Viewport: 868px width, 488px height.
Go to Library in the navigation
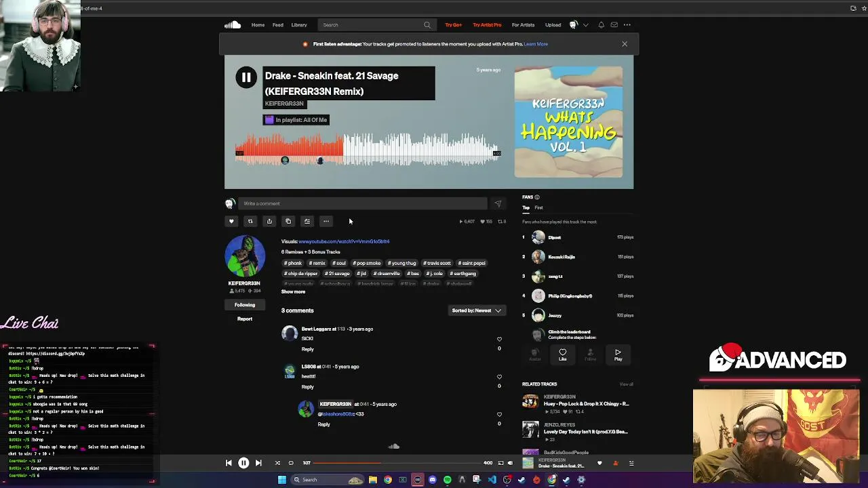click(x=299, y=25)
